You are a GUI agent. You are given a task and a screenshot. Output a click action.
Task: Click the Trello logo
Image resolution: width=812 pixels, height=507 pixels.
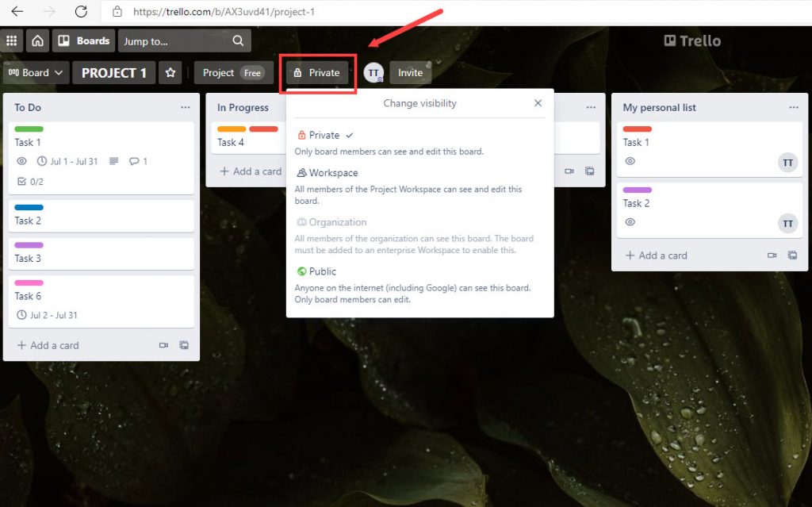pos(692,40)
